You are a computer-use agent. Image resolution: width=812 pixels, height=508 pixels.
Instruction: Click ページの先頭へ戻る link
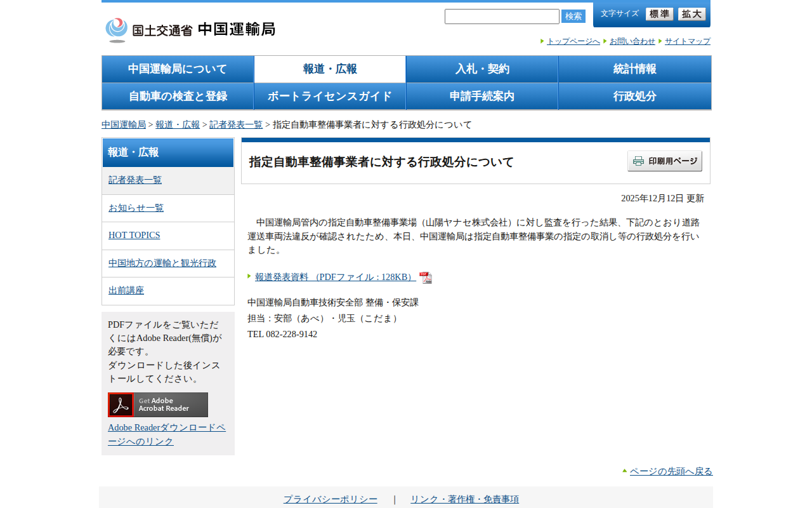(671, 471)
